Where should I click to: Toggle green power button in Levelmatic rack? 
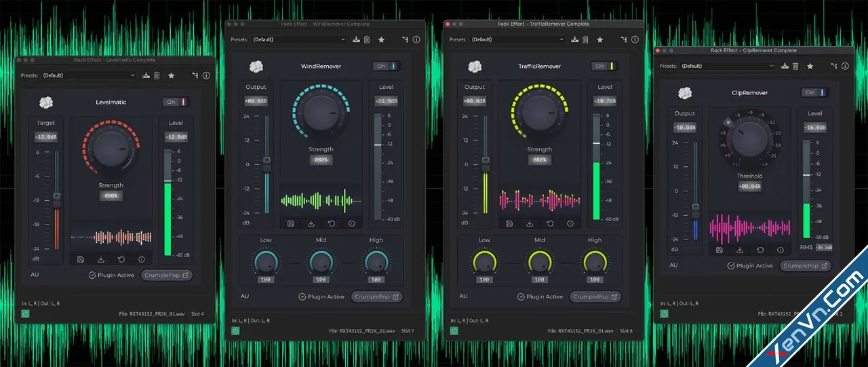25,314
